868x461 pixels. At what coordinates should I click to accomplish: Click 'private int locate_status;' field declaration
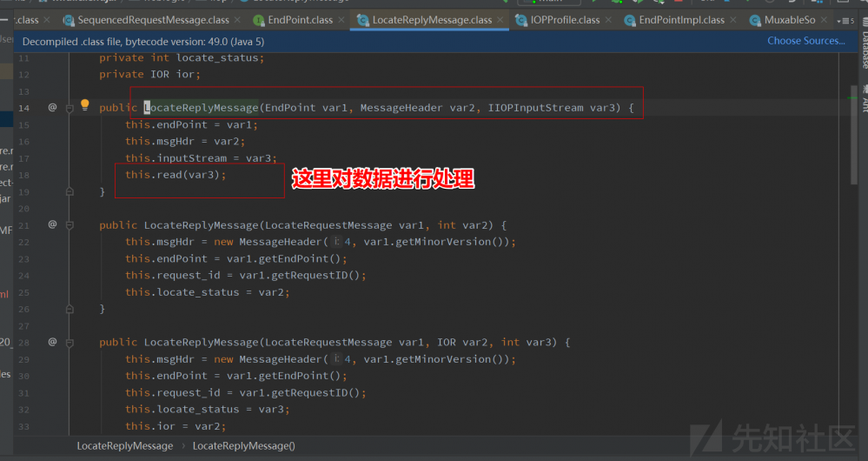182,57
